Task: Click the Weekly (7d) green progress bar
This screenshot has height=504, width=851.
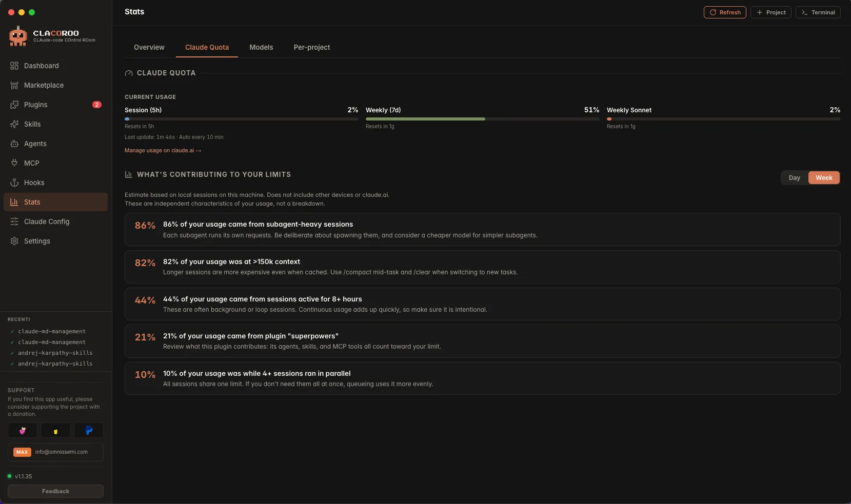Action: [x=482, y=119]
